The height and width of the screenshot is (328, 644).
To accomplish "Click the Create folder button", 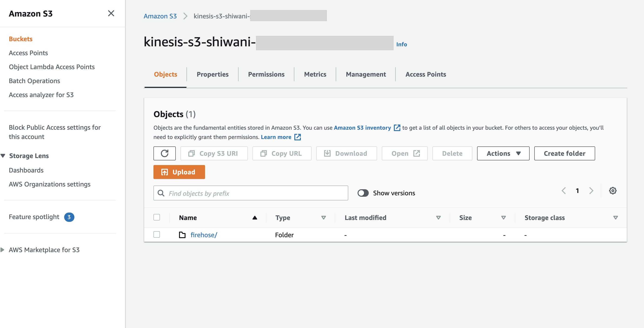I will (564, 153).
